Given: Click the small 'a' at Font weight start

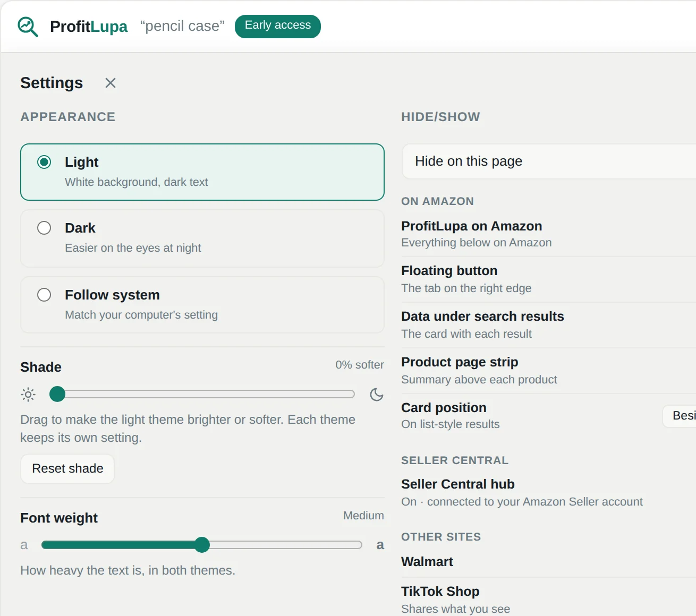Looking at the screenshot, I should (24, 545).
